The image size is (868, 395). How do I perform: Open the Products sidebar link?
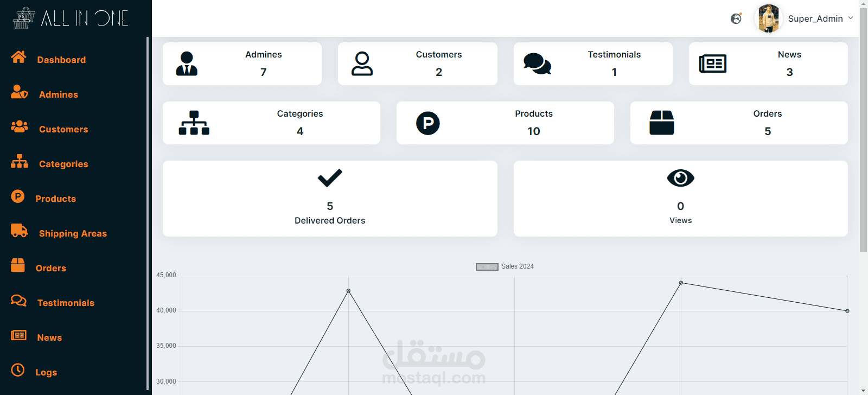(56, 199)
